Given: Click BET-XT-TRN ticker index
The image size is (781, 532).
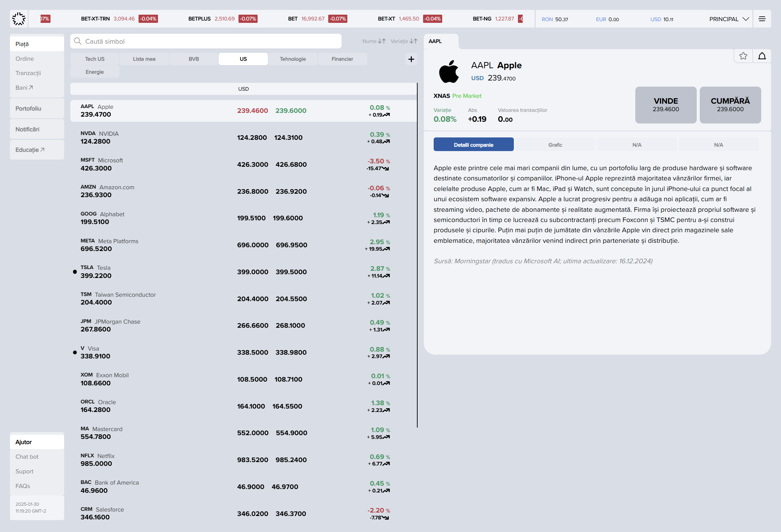Looking at the screenshot, I should 119,19.
